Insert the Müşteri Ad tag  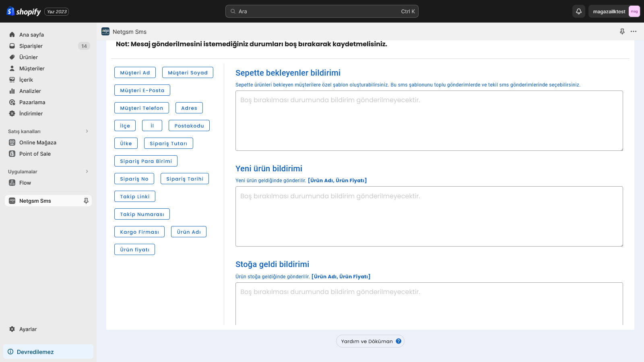[135, 72]
